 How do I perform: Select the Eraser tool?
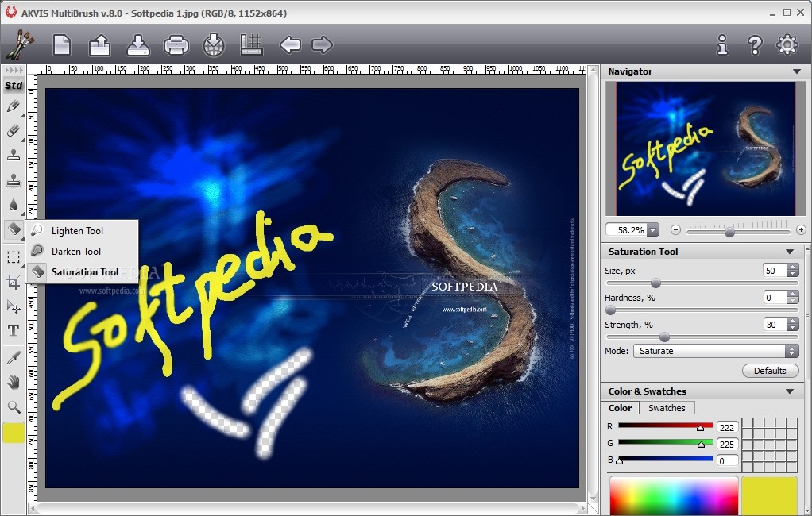point(13,130)
